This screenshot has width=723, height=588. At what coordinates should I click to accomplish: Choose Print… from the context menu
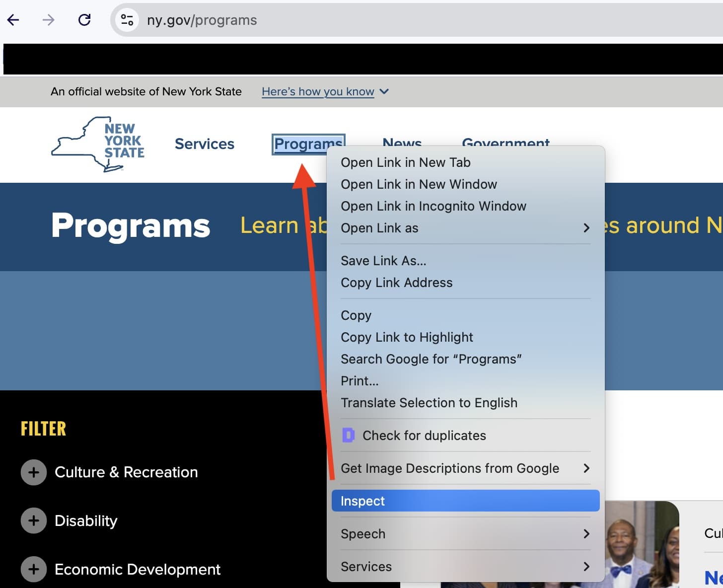click(x=465, y=381)
